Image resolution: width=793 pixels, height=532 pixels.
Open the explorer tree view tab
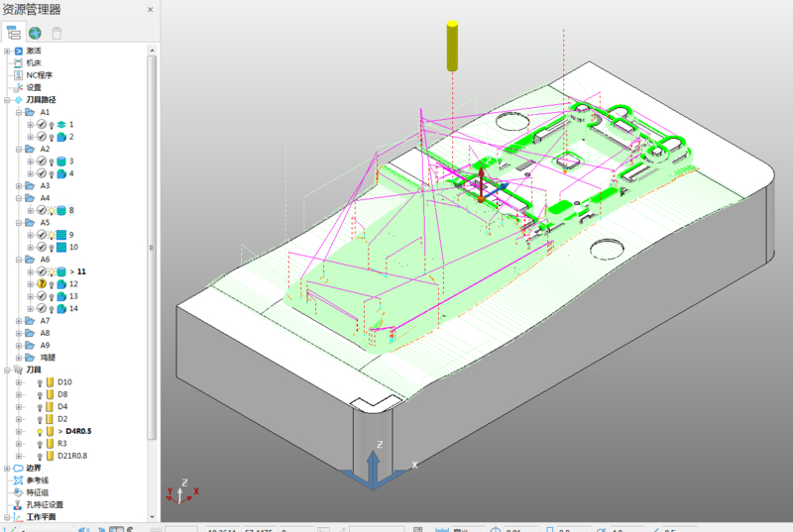coord(15,32)
